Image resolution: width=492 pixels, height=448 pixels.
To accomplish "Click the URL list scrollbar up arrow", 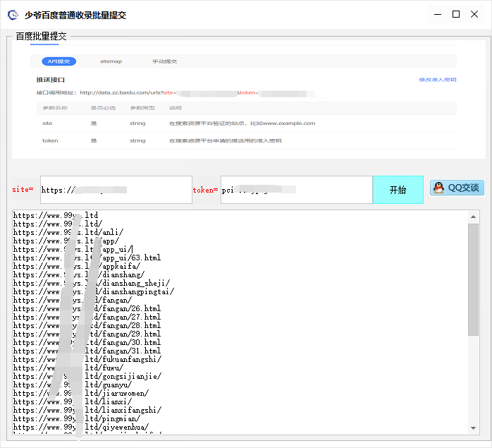I will [473, 216].
